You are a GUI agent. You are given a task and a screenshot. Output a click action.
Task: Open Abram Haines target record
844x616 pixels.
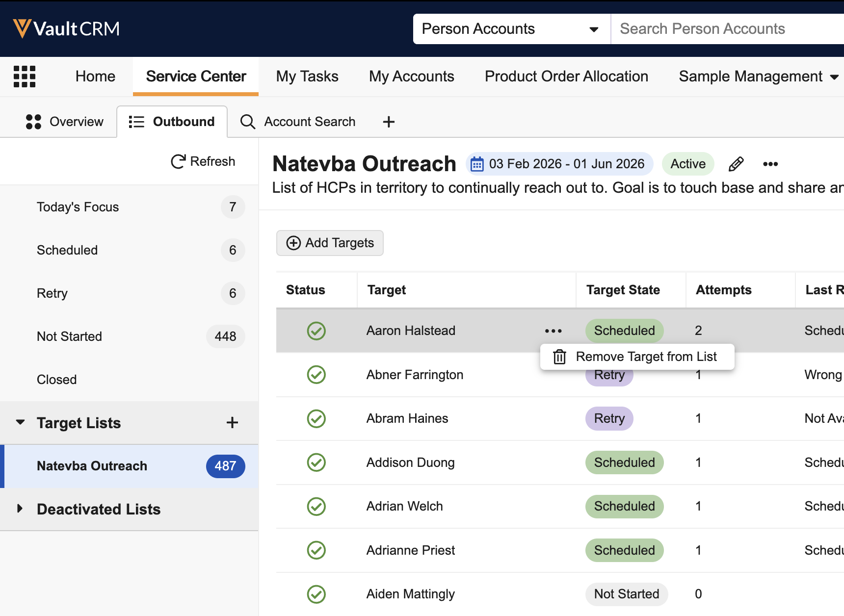pos(407,418)
